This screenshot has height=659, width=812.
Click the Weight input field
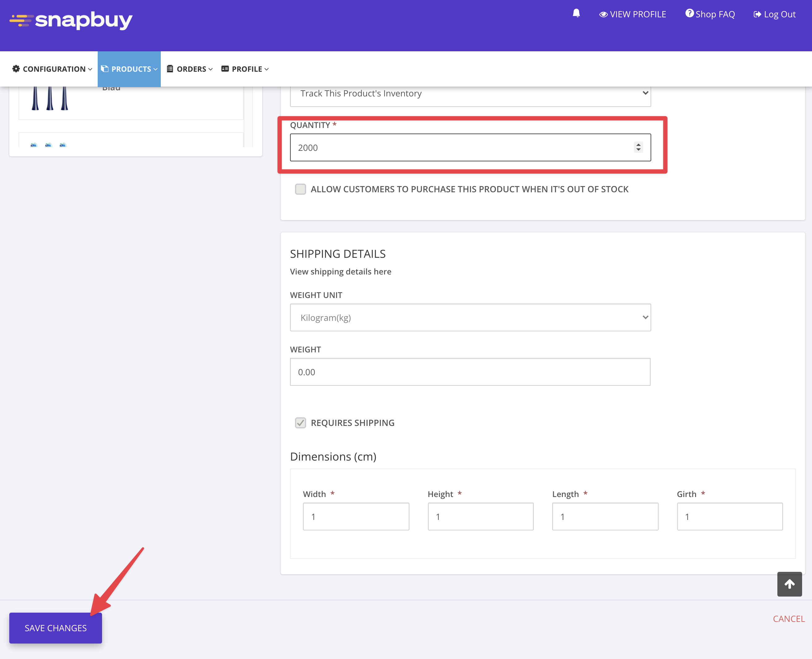point(470,372)
